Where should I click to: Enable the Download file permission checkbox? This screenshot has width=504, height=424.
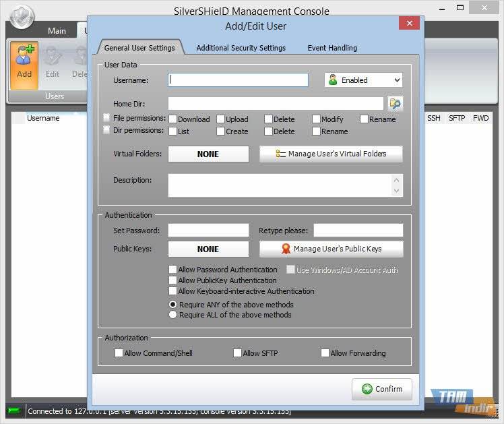point(172,119)
